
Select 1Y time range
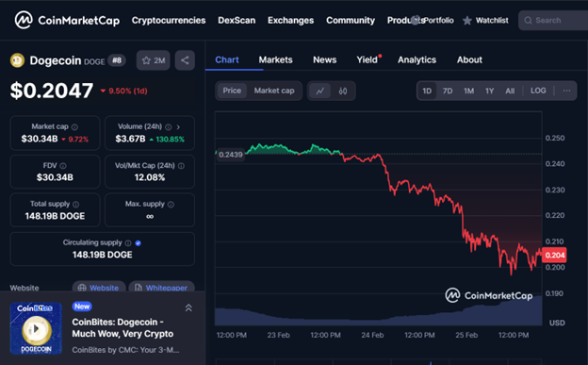pyautogui.click(x=489, y=91)
